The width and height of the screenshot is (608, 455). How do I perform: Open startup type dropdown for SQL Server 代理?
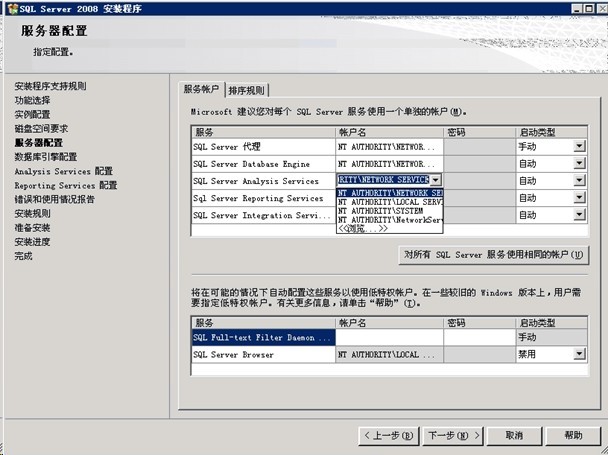click(579, 146)
